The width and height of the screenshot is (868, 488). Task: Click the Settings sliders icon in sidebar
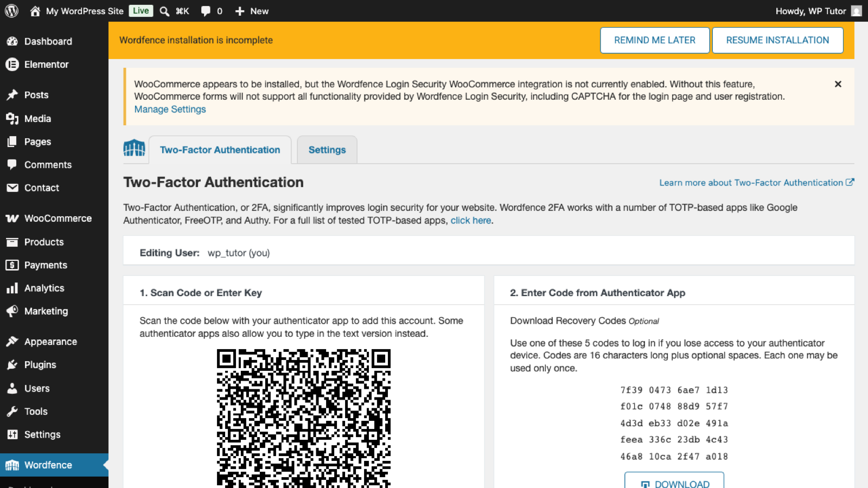click(x=12, y=434)
